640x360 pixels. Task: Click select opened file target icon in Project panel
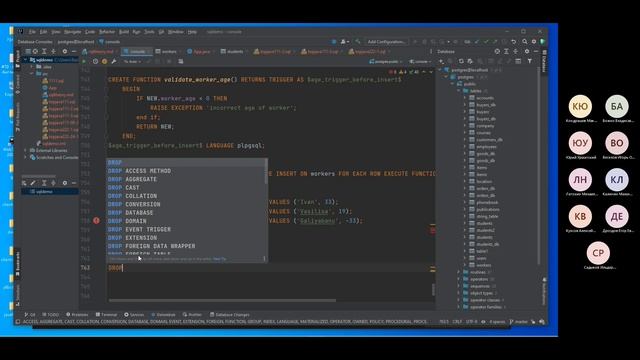pyautogui.click(x=35, y=51)
